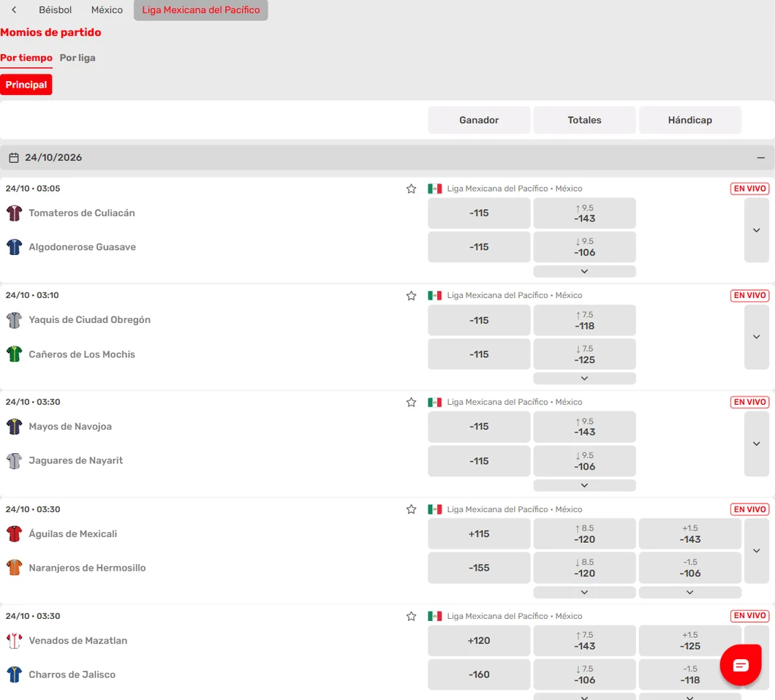This screenshot has height=700, width=775.
Task: Click the back arrow next to Béisbol
Action: pos(14,10)
